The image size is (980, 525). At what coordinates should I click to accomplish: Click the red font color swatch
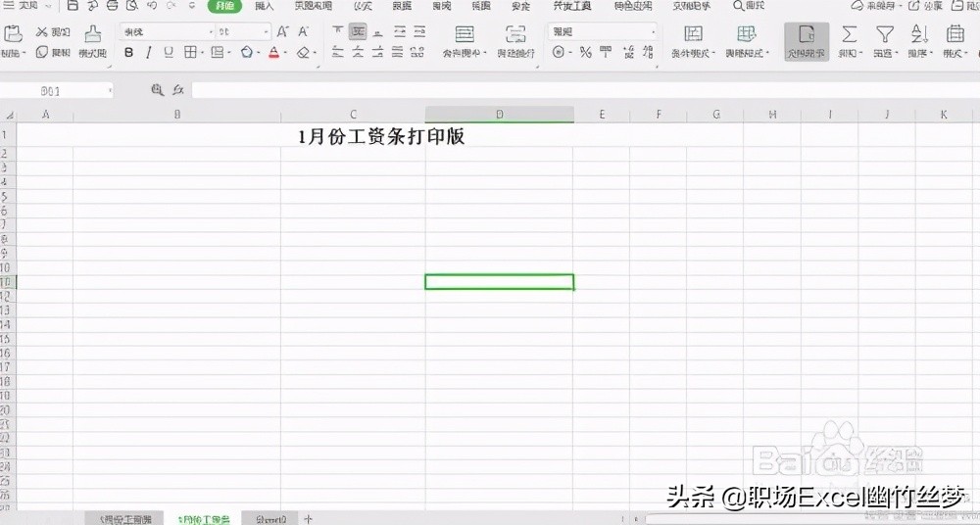(273, 53)
